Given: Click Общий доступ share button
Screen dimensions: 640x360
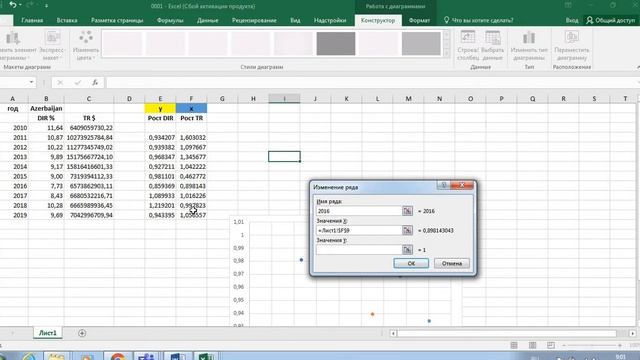Looking at the screenshot, I should pyautogui.click(x=611, y=20).
